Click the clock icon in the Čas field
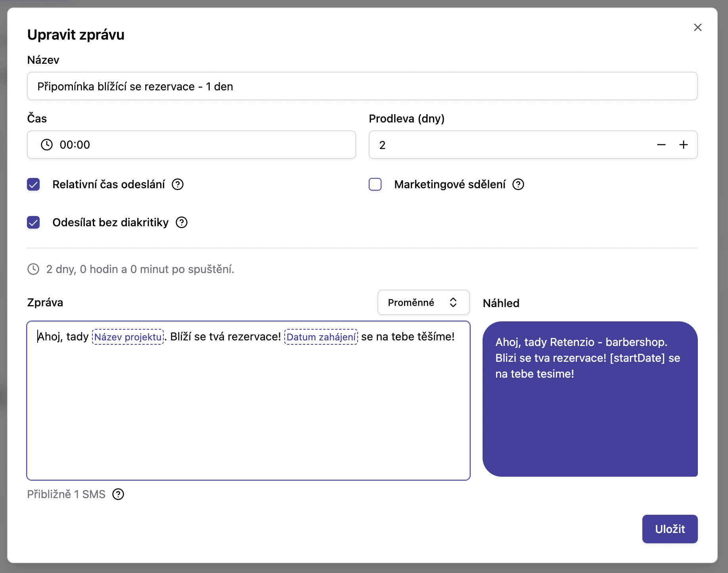 click(47, 145)
